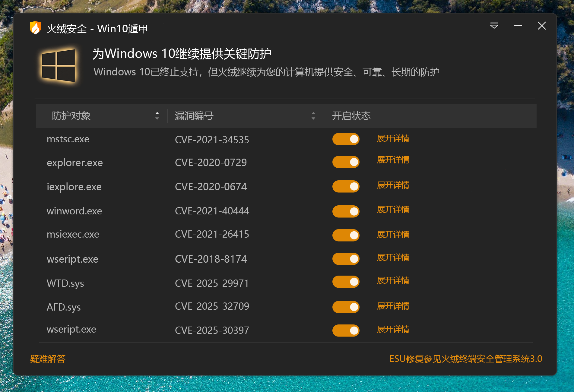This screenshot has height=392, width=574.
Task: Disable the iexplore.exe protection switch
Action: [346, 186]
